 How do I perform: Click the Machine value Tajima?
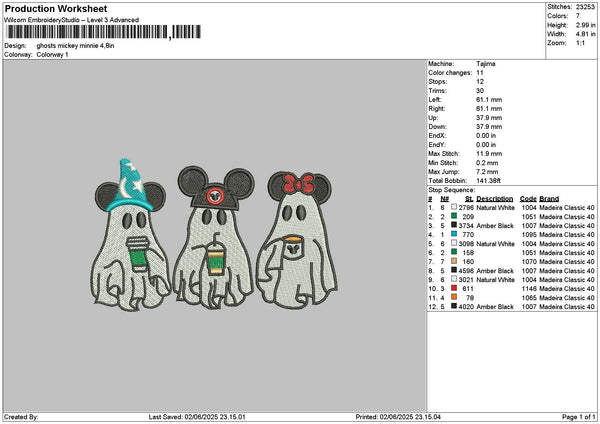[487, 63]
